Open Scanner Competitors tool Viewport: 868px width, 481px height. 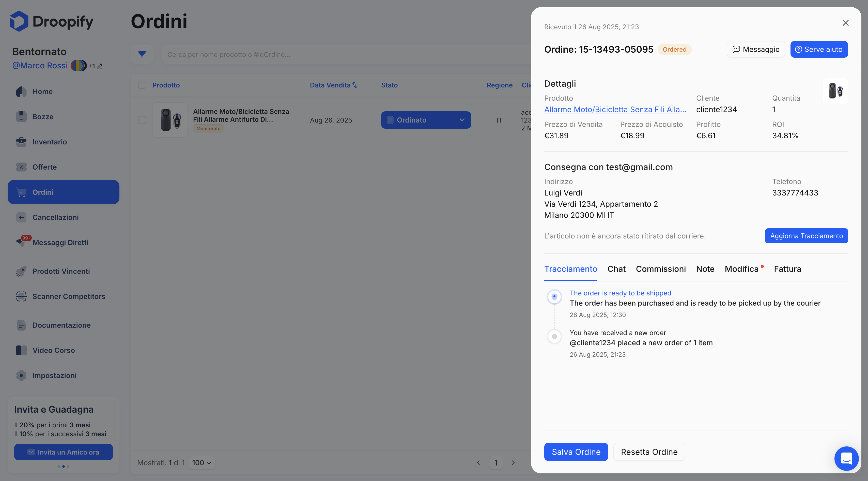pyautogui.click(x=63, y=296)
